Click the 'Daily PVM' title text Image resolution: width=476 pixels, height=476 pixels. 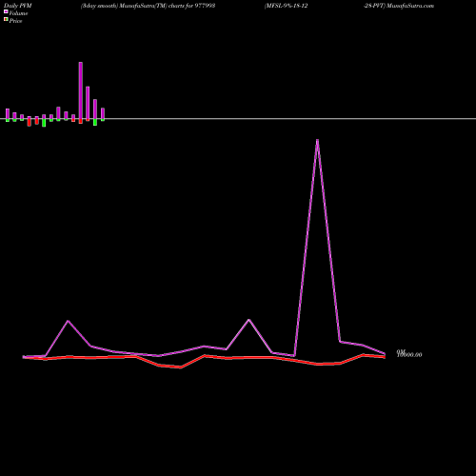[x=18, y=6]
